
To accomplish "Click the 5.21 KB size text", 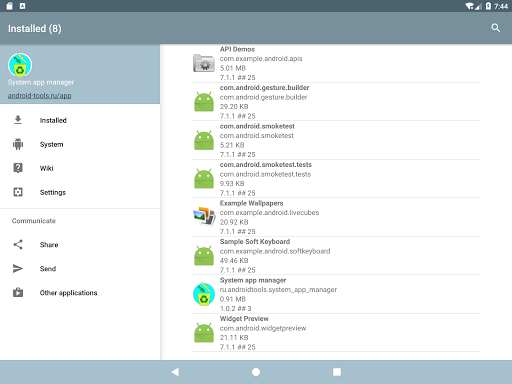I will [232, 145].
